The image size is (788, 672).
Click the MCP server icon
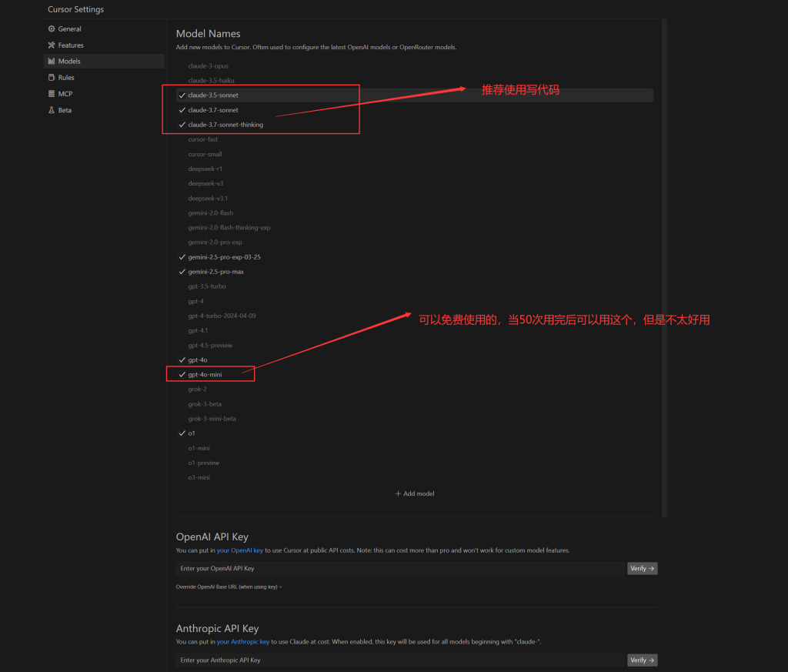point(52,94)
